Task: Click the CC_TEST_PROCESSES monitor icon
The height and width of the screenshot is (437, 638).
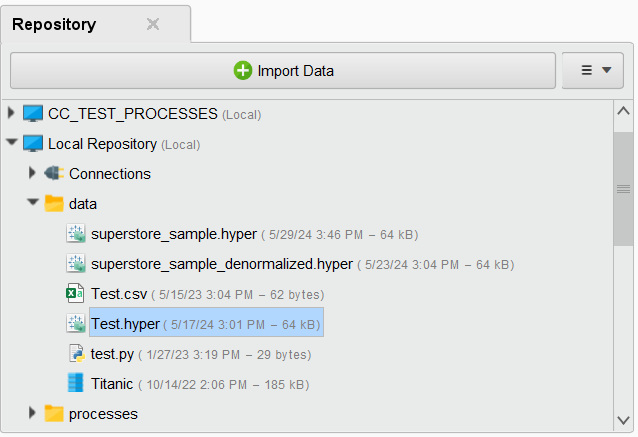Action: (x=33, y=114)
